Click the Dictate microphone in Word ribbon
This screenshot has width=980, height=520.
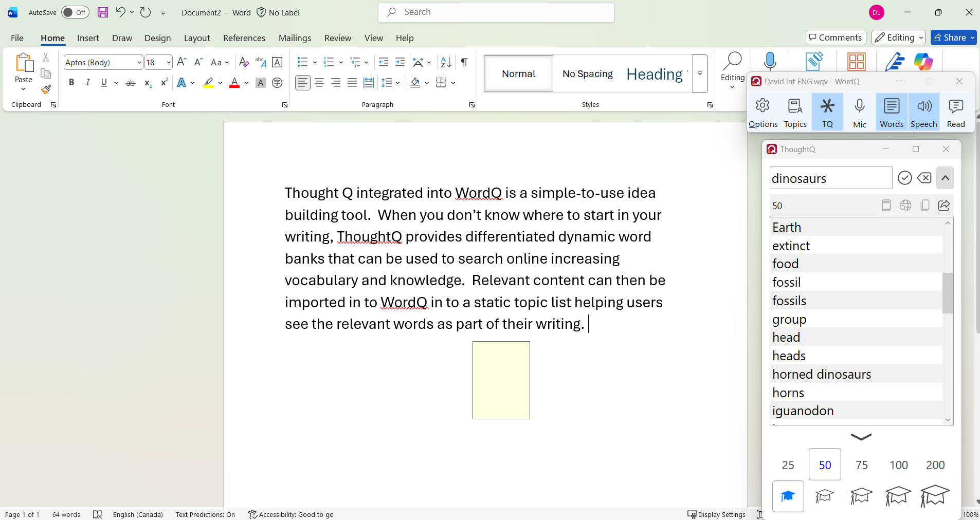pyautogui.click(x=770, y=62)
